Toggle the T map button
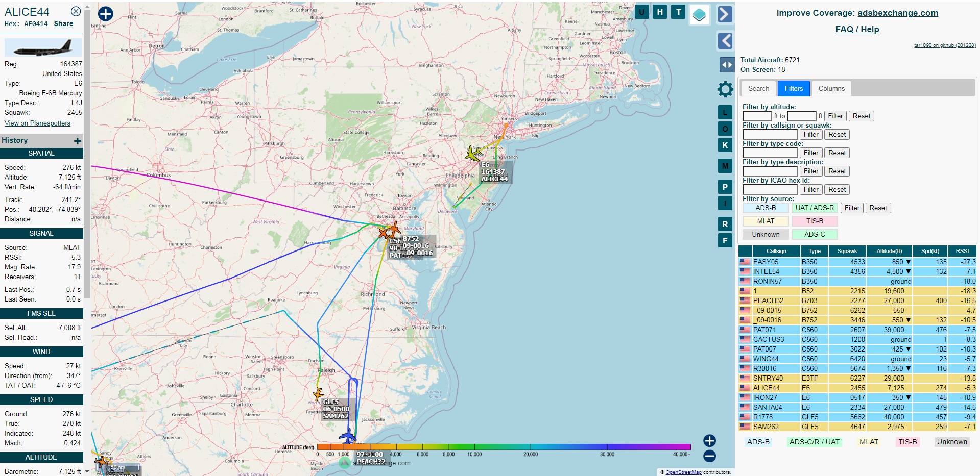Image resolution: width=980 pixels, height=476 pixels. pos(678,12)
